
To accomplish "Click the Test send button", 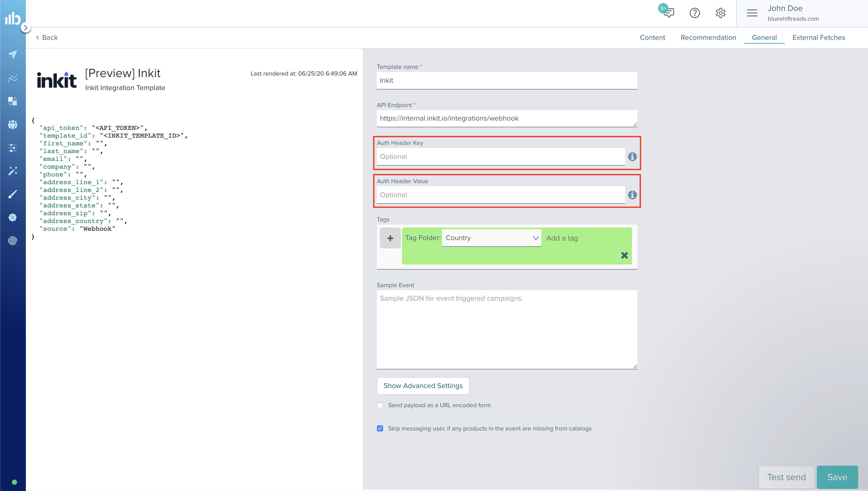I will 786,477.
